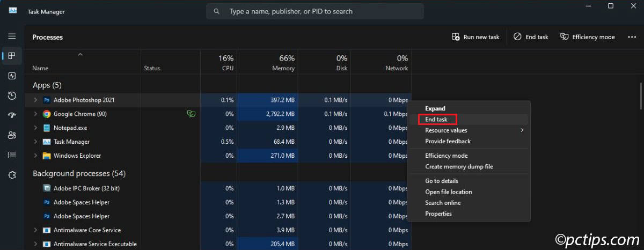Open the three-dots more options menu

coord(632,37)
